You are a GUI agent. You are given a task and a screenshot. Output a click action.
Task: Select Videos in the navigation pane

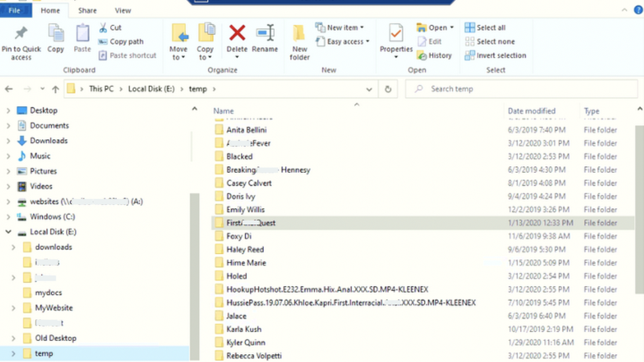click(41, 187)
